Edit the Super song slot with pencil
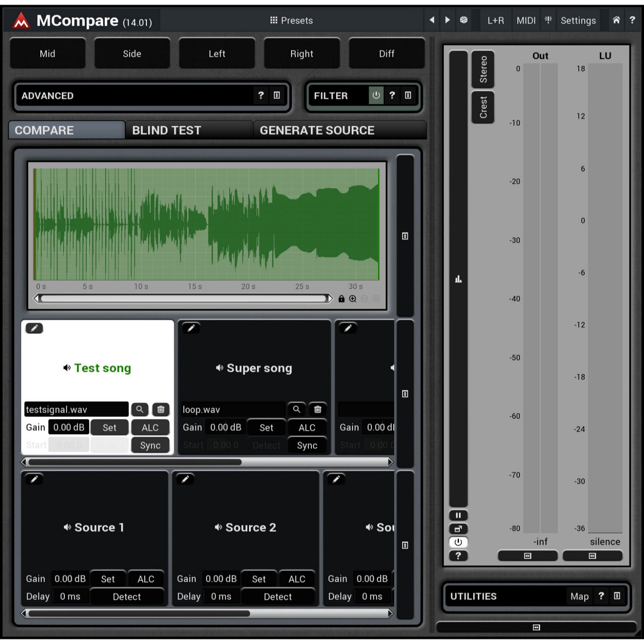The width and height of the screenshot is (644, 644). [x=191, y=328]
